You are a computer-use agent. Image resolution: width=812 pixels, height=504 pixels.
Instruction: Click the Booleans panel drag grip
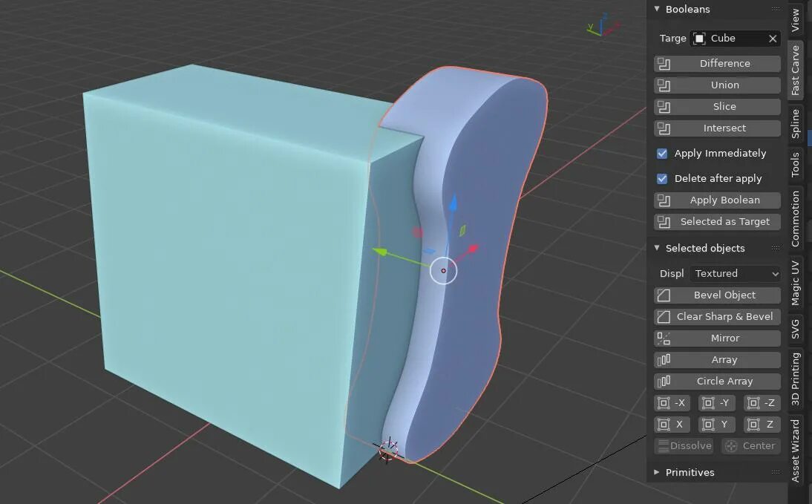coord(775,9)
